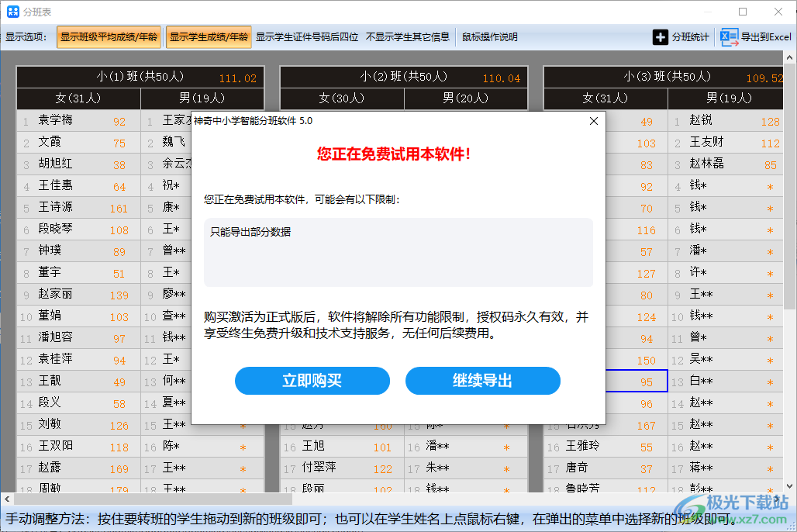Click 女(31人) column header in class 1
Image resolution: width=797 pixels, height=532 pixels.
pyautogui.click(x=78, y=98)
